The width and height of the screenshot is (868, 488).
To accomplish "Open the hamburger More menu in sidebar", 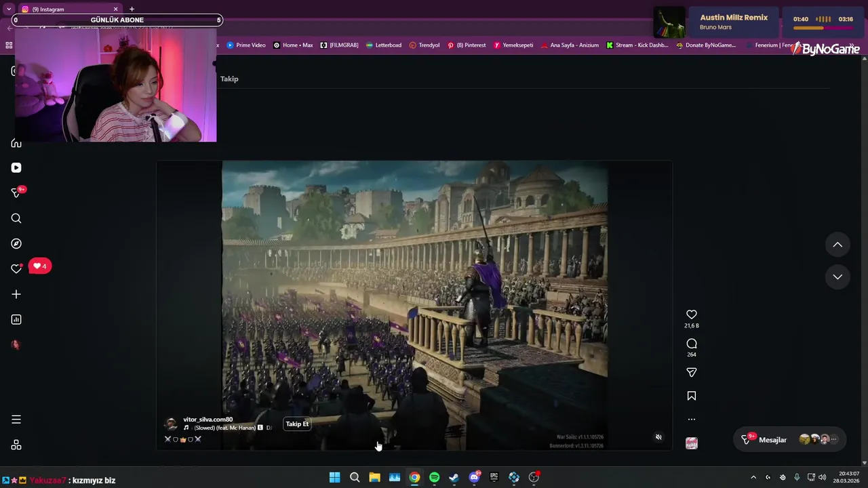I will 16,420.
